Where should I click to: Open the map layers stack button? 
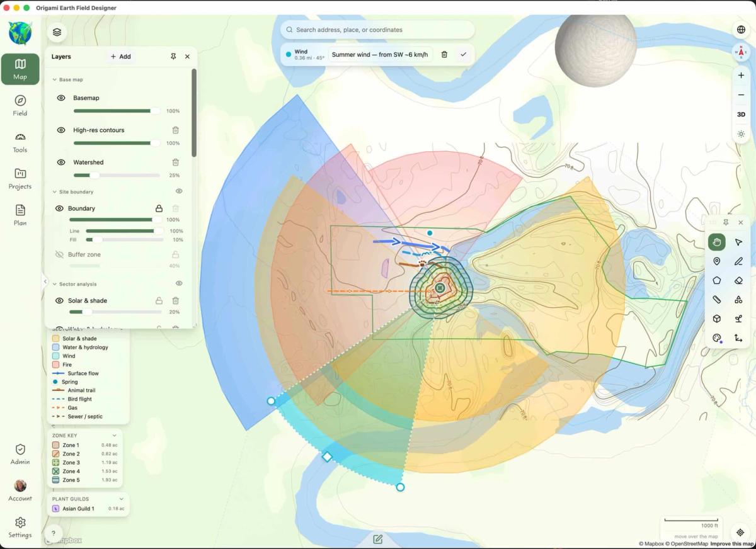(57, 32)
